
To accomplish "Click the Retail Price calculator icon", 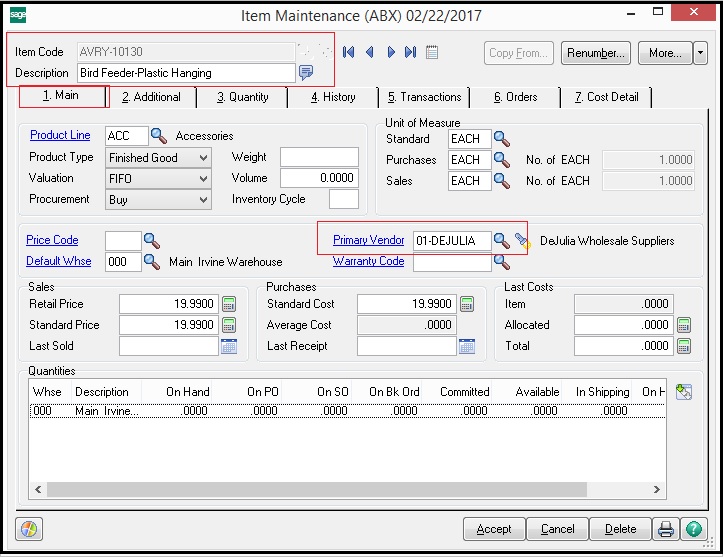I will (x=229, y=304).
